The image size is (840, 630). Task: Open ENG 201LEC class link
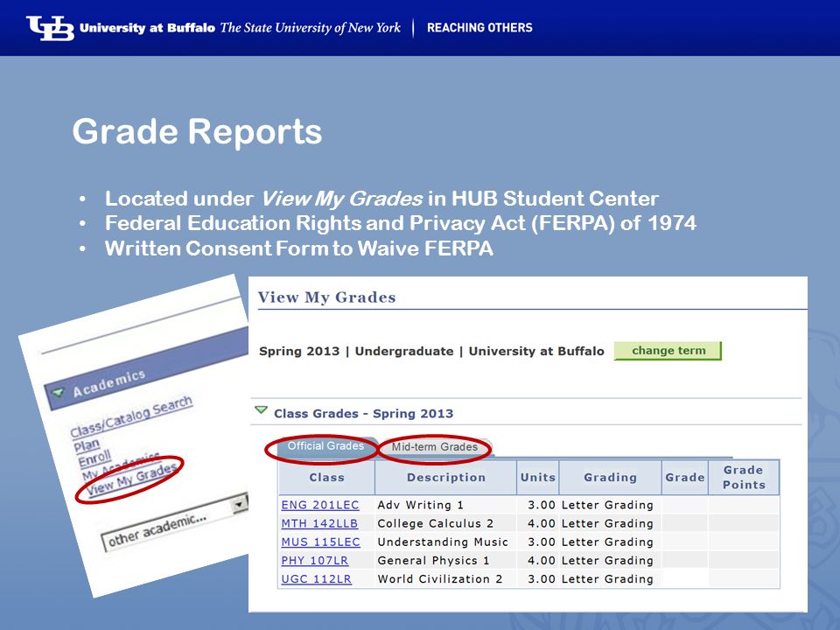coord(320,505)
